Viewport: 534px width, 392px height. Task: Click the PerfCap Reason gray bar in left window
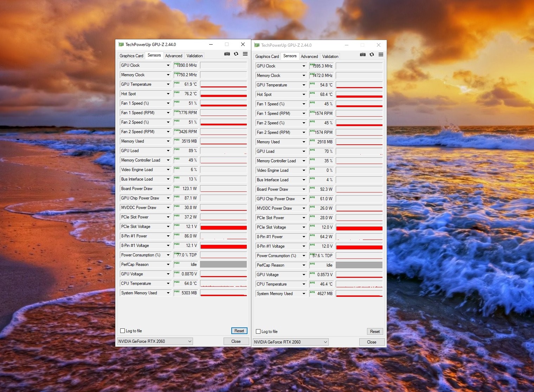point(224,264)
